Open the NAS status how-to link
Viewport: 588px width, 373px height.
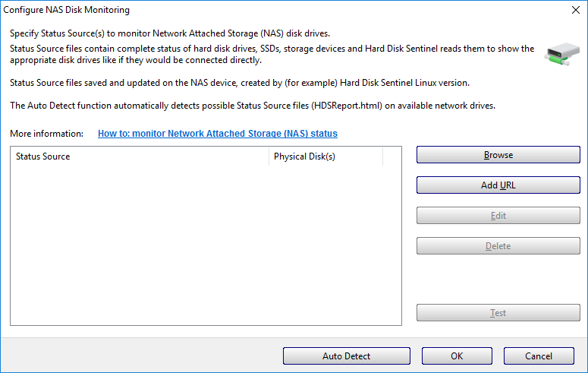pos(218,134)
